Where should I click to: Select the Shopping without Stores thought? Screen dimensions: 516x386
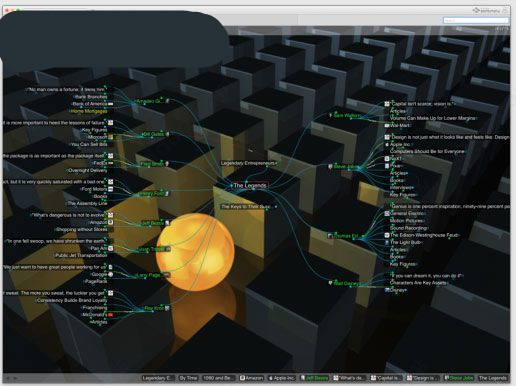(81, 230)
